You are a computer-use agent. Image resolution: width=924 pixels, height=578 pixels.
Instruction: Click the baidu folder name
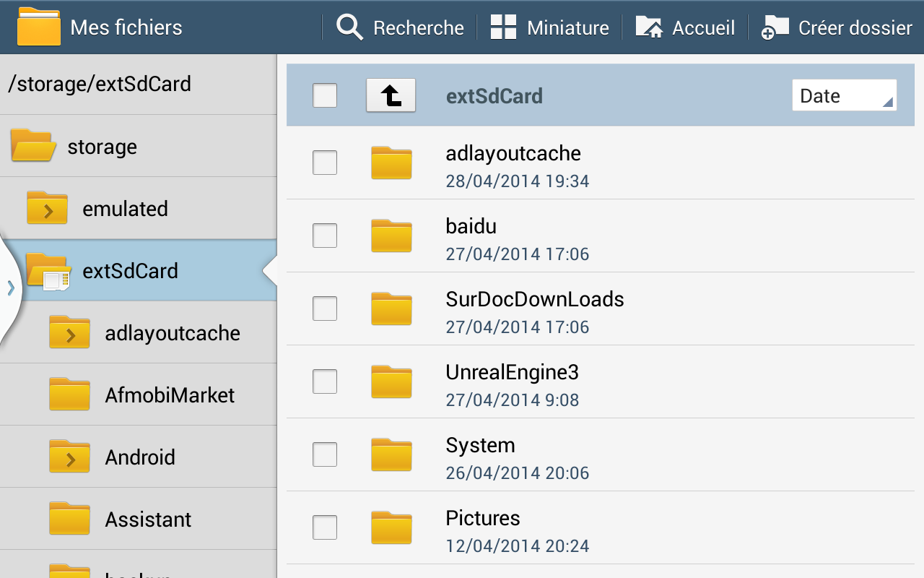click(471, 226)
